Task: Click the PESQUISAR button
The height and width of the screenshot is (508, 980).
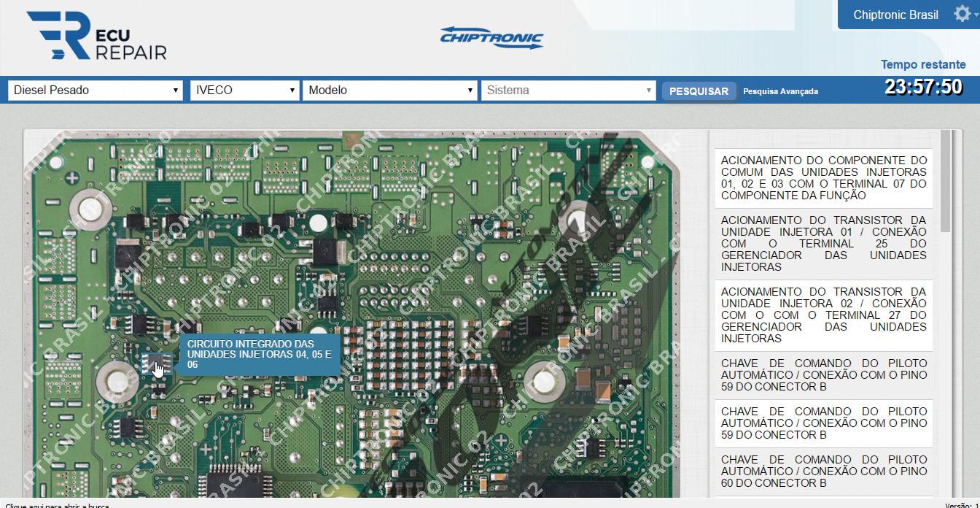Action: [x=699, y=91]
